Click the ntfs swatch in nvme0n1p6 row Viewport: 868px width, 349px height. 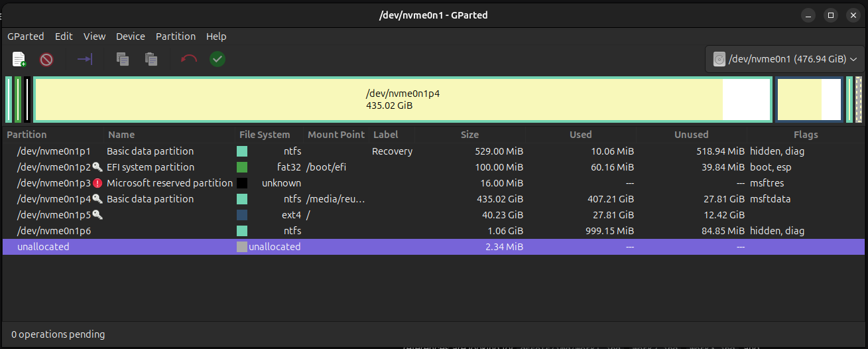[x=242, y=231]
